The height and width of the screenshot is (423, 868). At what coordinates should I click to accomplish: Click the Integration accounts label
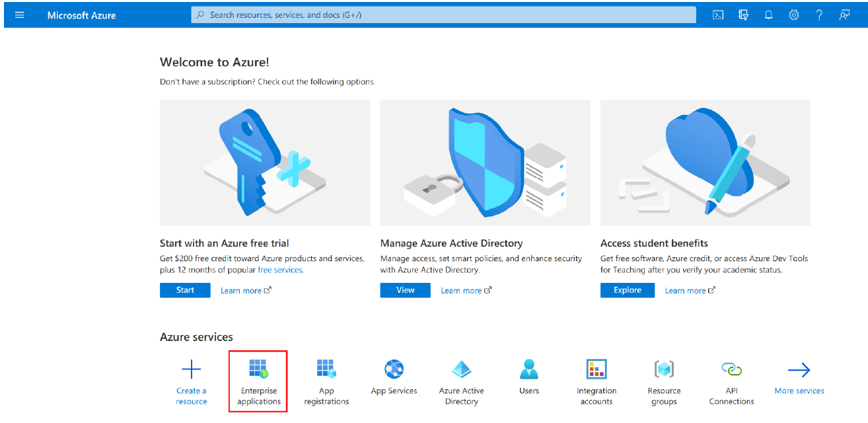pyautogui.click(x=597, y=396)
